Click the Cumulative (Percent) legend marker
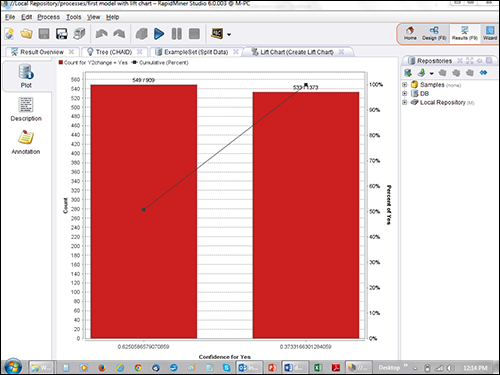The width and height of the screenshot is (500, 375). 134,62
